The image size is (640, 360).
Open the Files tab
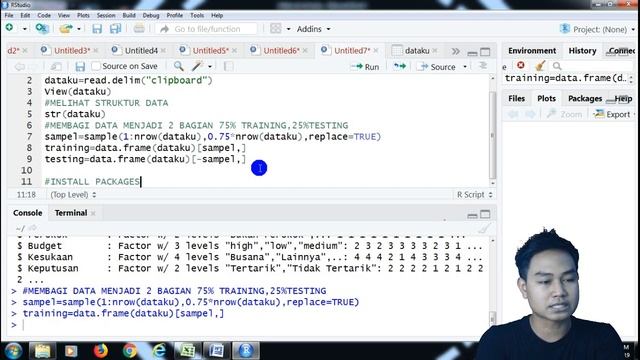[516, 98]
